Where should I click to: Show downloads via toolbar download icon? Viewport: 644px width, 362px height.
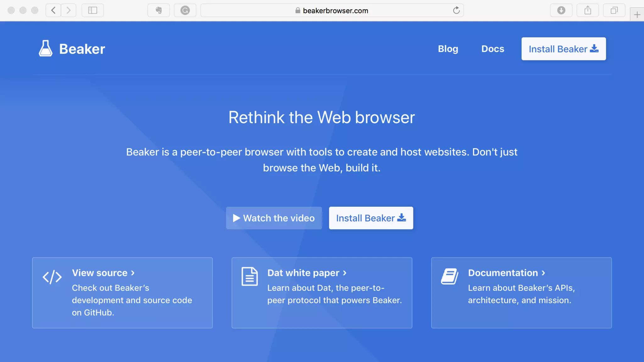pyautogui.click(x=561, y=10)
